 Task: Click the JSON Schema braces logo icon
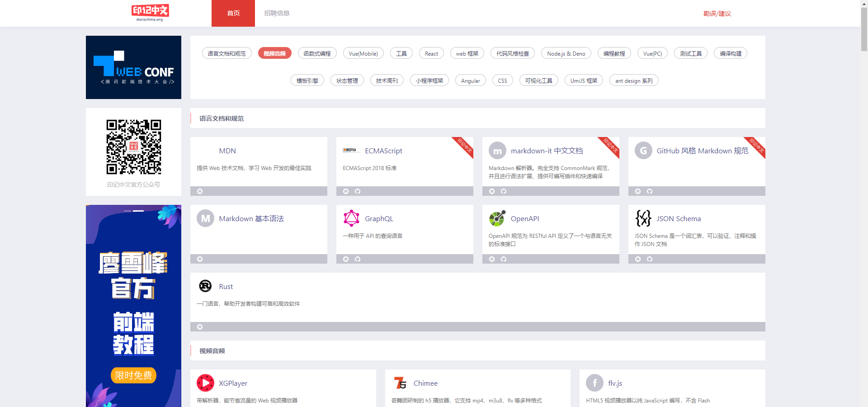643,218
